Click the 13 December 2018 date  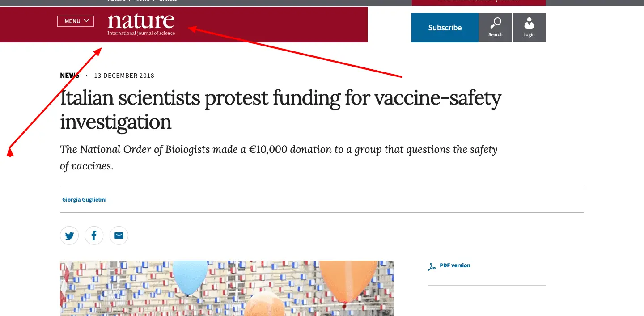click(x=124, y=76)
